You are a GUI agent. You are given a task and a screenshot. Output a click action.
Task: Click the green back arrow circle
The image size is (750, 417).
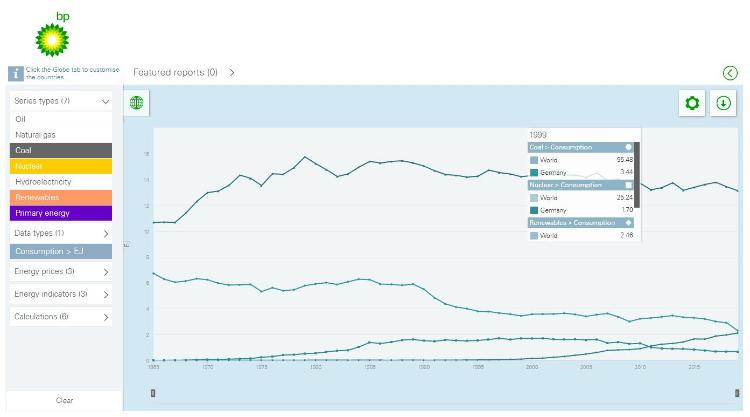(x=730, y=73)
